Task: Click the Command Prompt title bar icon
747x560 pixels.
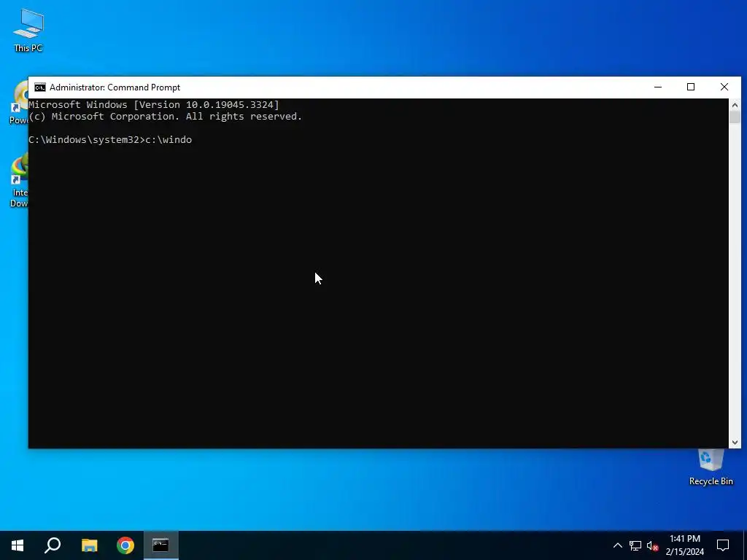Action: click(40, 87)
